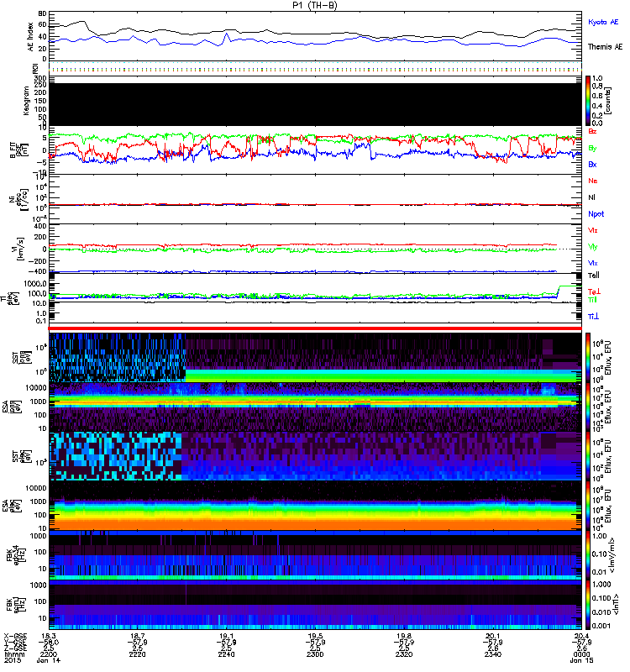Screen dimensions: 630x672
Task: Click the red Ne legend label
Action: 593,181
